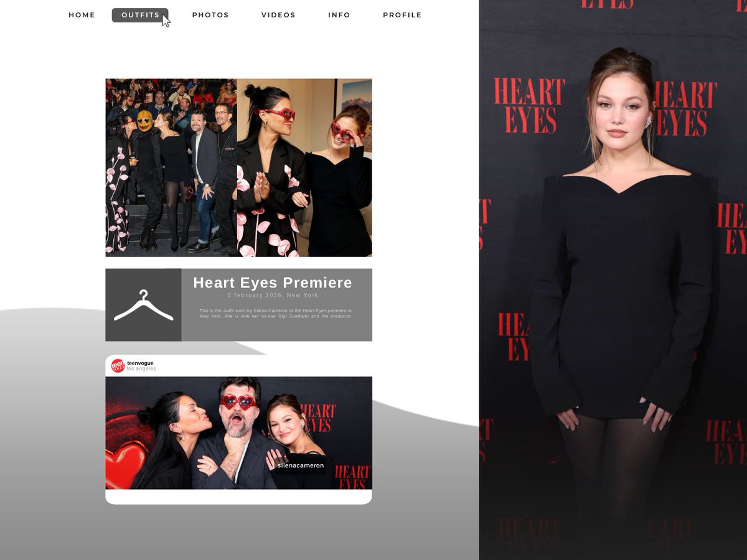747x560 pixels.
Task: Open the photo of Silena adjusting heart sunglasses
Action: (304, 167)
